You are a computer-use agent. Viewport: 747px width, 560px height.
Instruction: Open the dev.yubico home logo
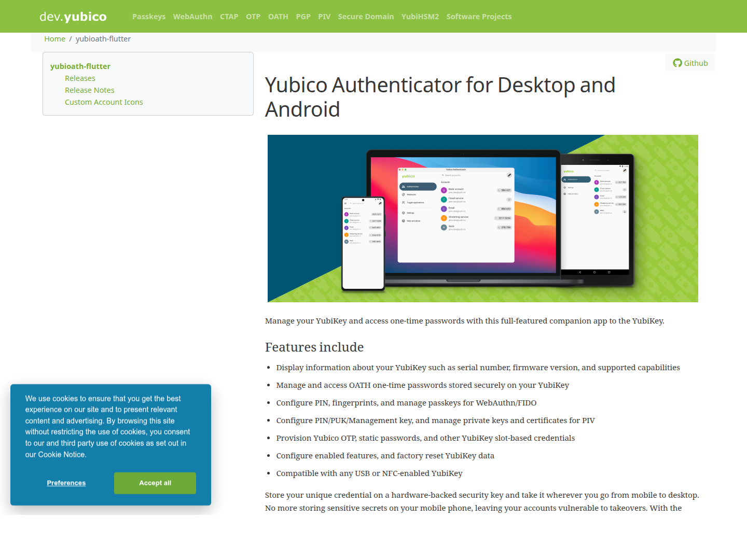[73, 17]
